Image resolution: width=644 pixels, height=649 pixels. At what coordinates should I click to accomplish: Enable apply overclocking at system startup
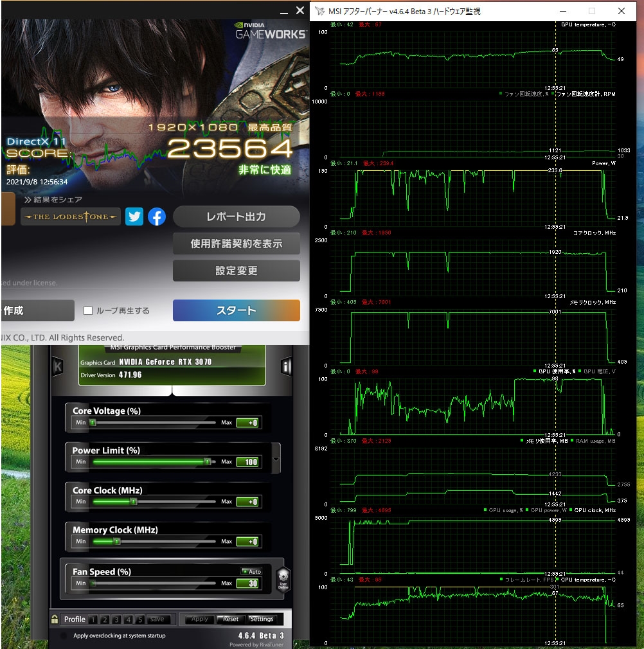[63, 636]
